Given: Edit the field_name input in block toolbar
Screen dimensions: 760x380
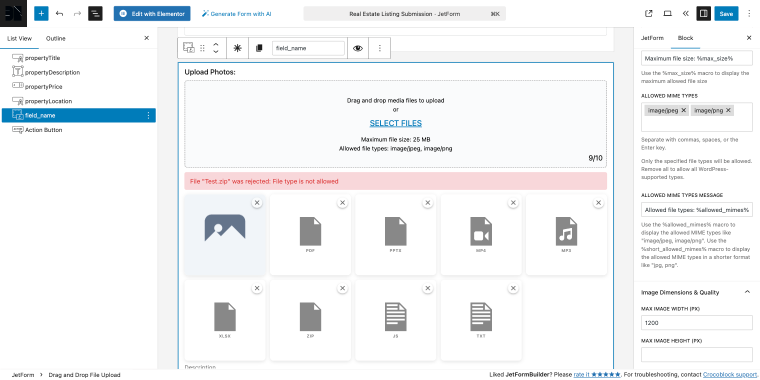Looking at the screenshot, I should click(308, 48).
